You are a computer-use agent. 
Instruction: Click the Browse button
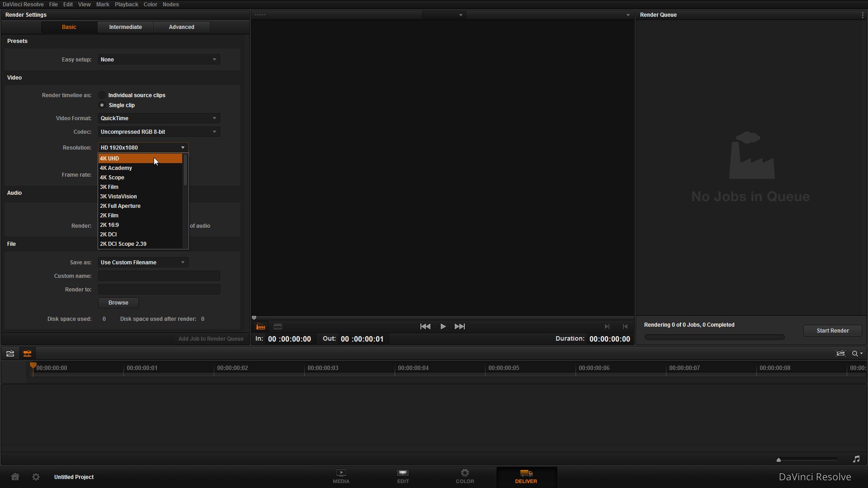pyautogui.click(x=118, y=303)
